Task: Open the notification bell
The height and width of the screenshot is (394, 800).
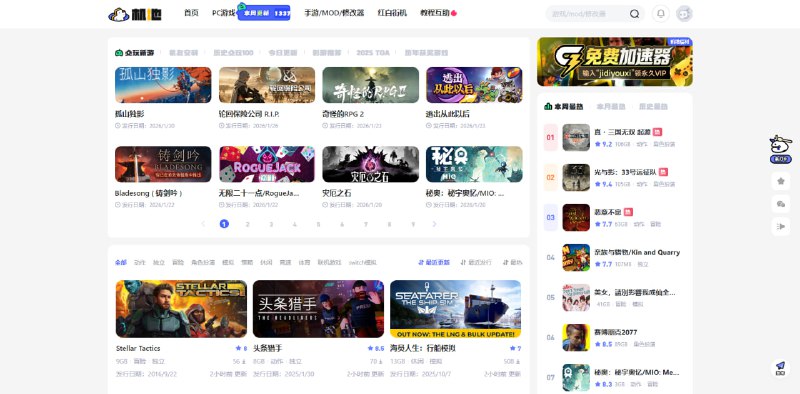Action: [x=661, y=14]
